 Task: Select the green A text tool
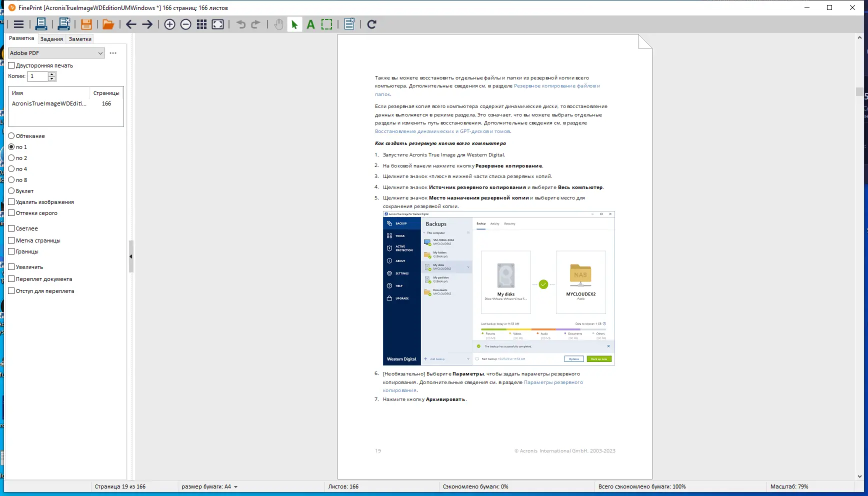[310, 24]
